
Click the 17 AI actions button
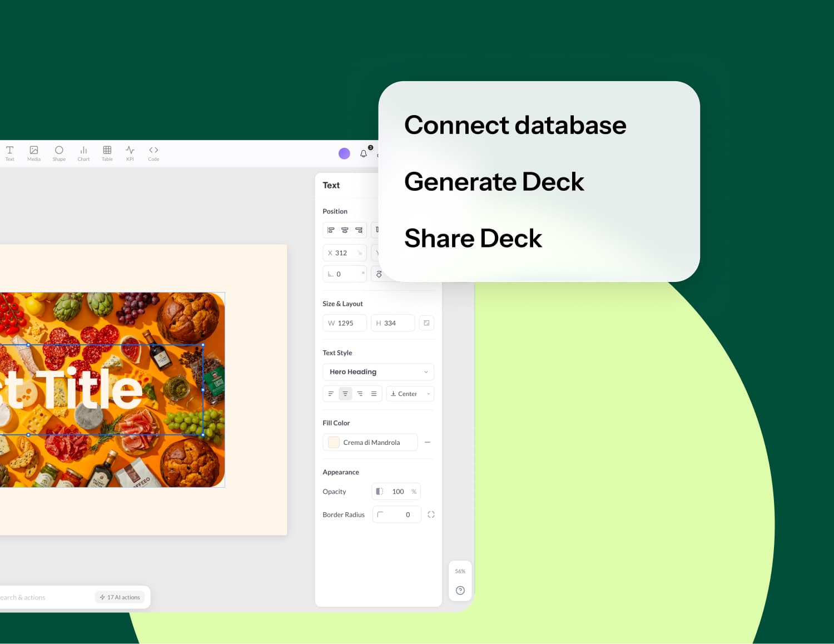click(x=120, y=597)
